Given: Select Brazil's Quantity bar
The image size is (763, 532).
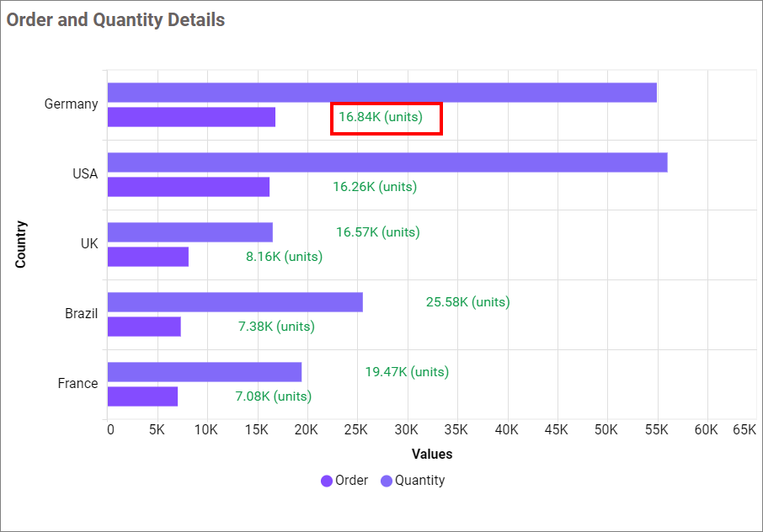Looking at the screenshot, I should click(x=235, y=302).
